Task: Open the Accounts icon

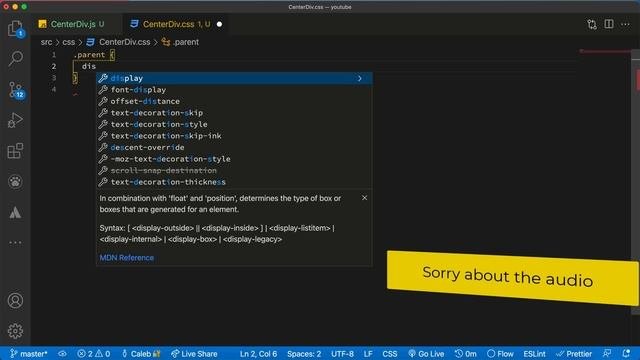Action: coord(15,300)
